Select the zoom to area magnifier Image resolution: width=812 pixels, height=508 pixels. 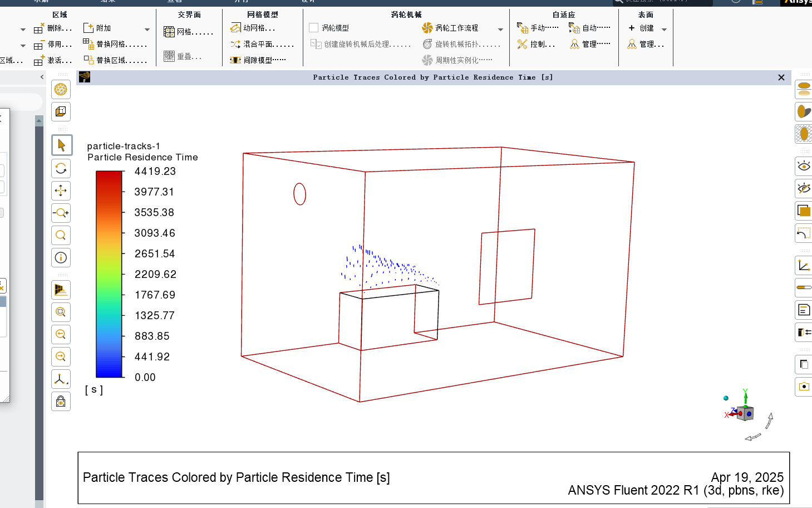pyautogui.click(x=61, y=235)
